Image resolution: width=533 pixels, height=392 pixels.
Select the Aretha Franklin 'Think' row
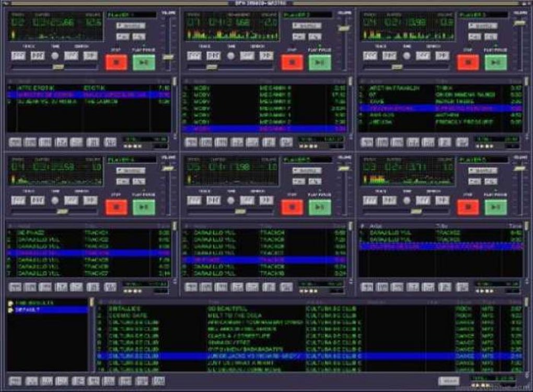pyautogui.click(x=440, y=88)
